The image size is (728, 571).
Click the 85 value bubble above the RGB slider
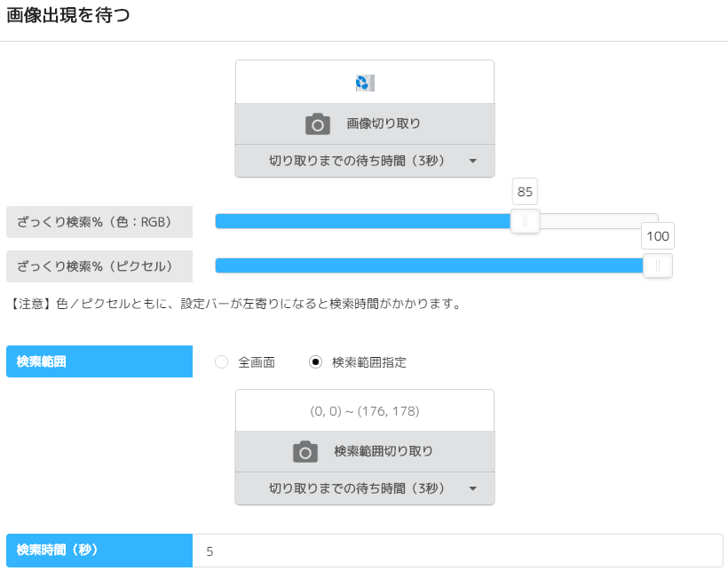pos(525,192)
